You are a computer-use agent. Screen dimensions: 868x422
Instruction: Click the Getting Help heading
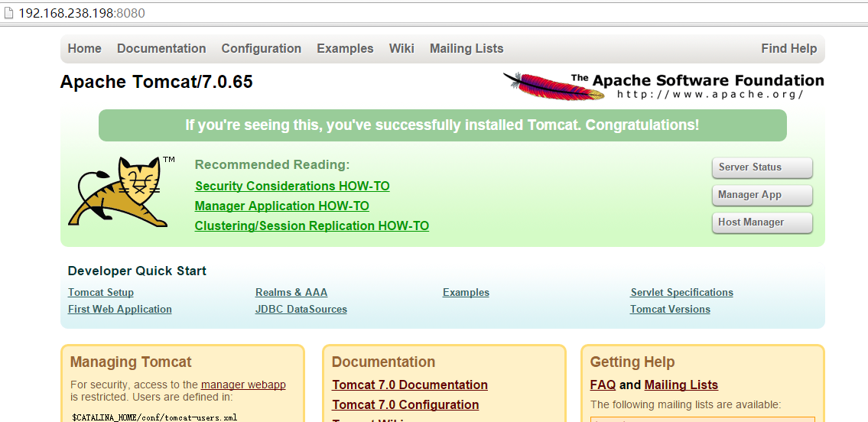[632, 362]
